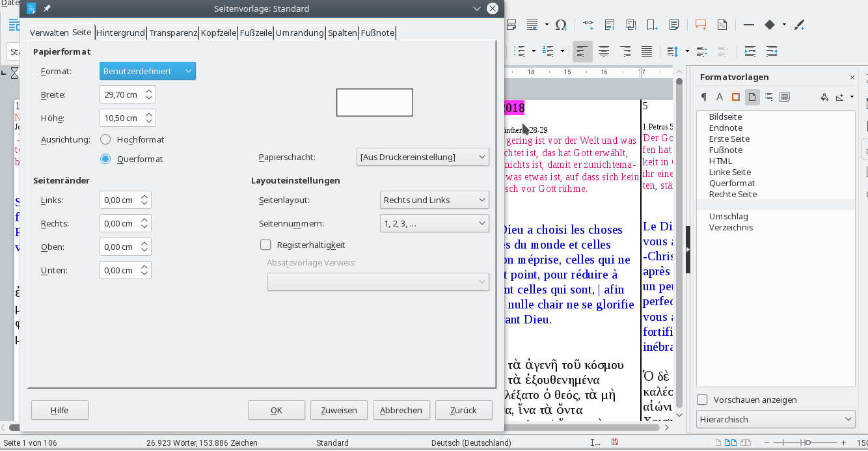868x451 pixels.
Task: Insert special character with Omega icon
Action: point(560,25)
